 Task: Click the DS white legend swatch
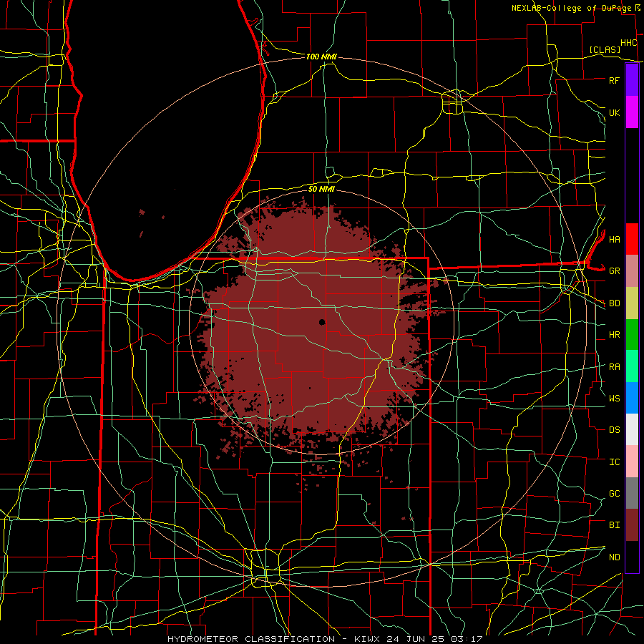(632, 429)
